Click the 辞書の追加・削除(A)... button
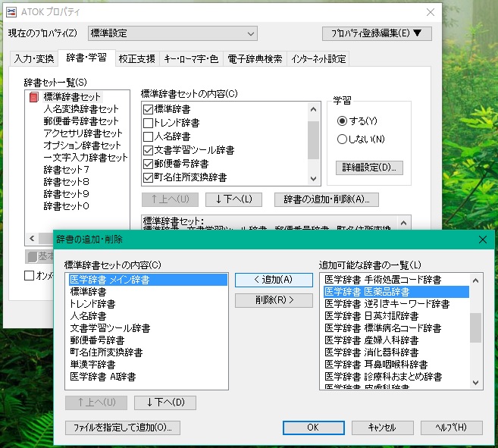The image size is (498, 448). pos(327,199)
